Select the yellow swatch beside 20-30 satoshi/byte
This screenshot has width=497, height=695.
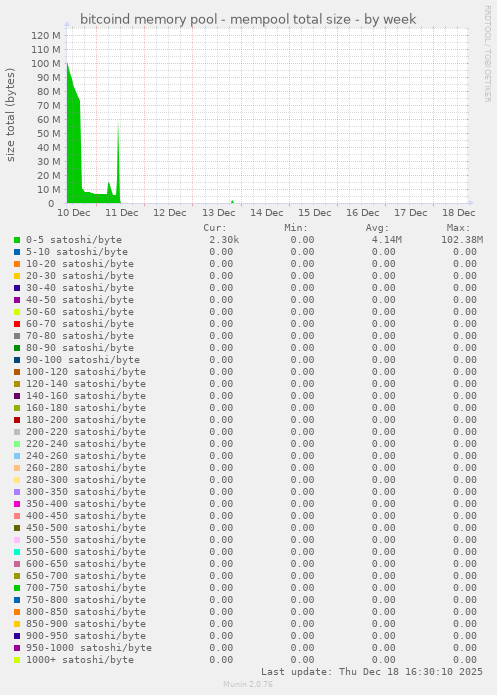17,276
